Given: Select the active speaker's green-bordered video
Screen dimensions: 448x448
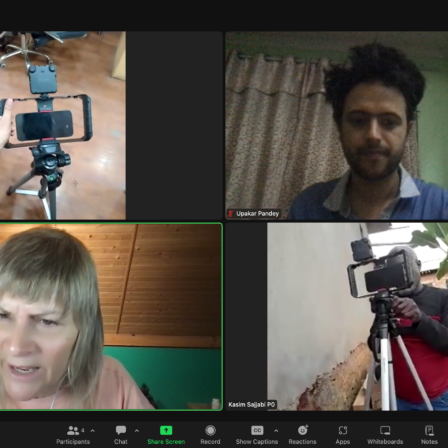Looking at the screenshot, I should [111, 317].
